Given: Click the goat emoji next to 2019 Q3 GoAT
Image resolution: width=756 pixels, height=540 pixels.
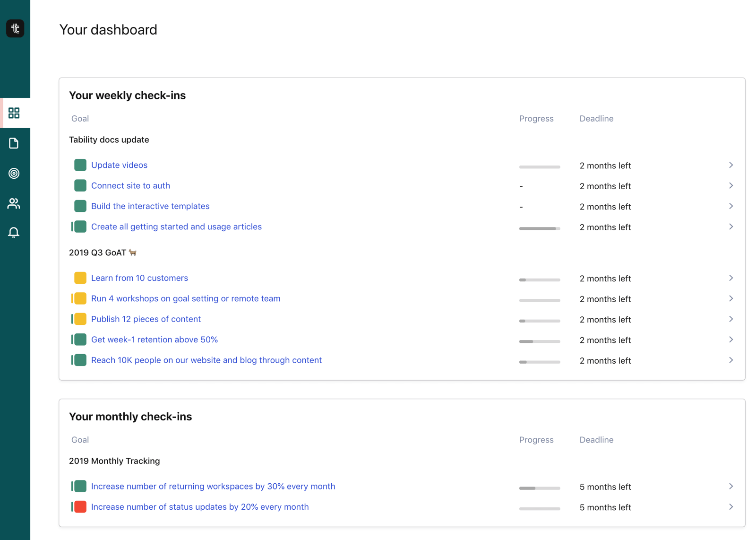Looking at the screenshot, I should (133, 253).
